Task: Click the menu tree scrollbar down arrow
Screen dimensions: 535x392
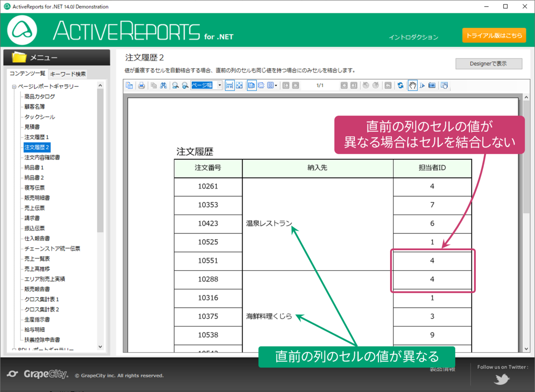Action: tap(100, 347)
